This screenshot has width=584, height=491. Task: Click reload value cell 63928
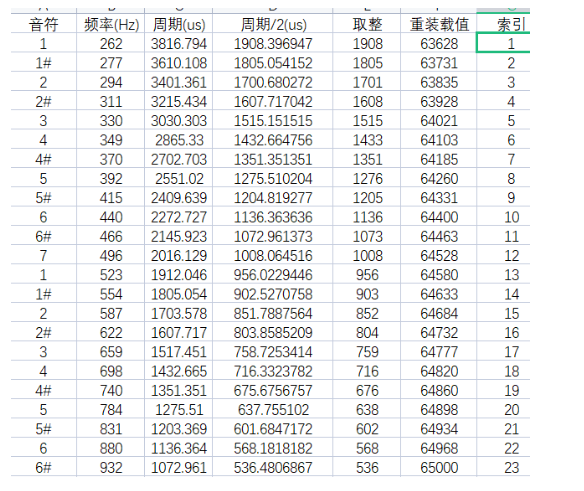point(439,101)
